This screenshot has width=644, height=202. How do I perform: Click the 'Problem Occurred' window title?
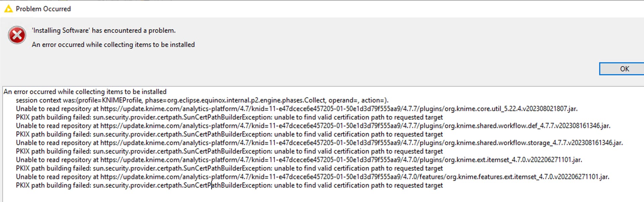[x=43, y=9]
